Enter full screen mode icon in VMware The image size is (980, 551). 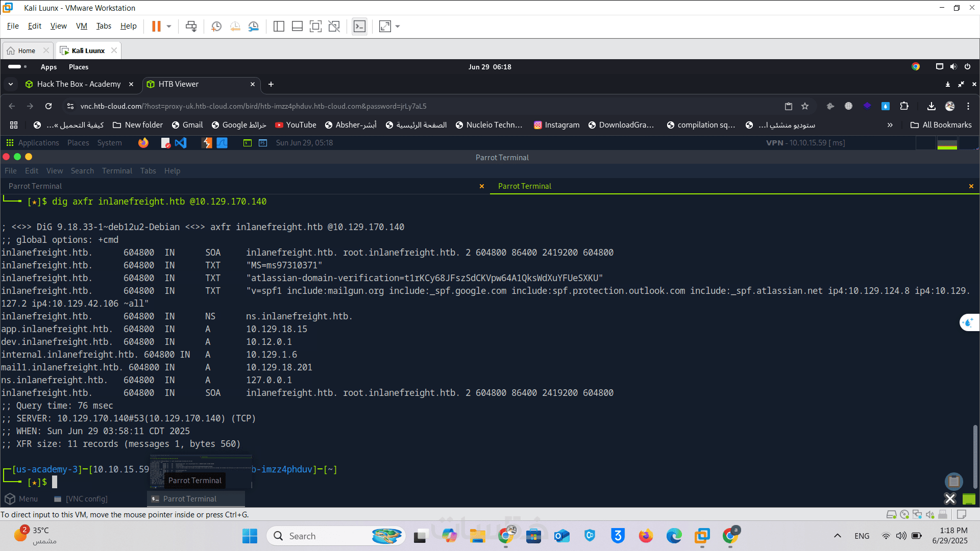[315, 26]
